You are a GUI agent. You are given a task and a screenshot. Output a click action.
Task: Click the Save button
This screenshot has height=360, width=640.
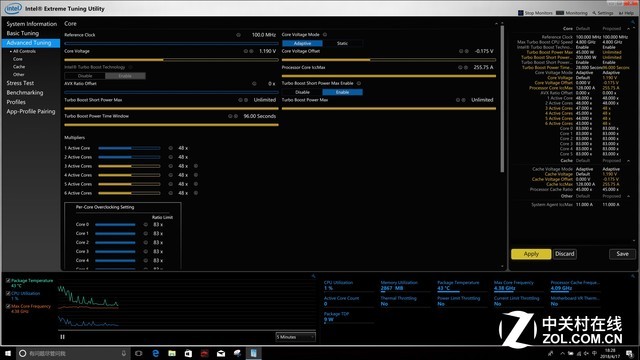pyautogui.click(x=622, y=254)
